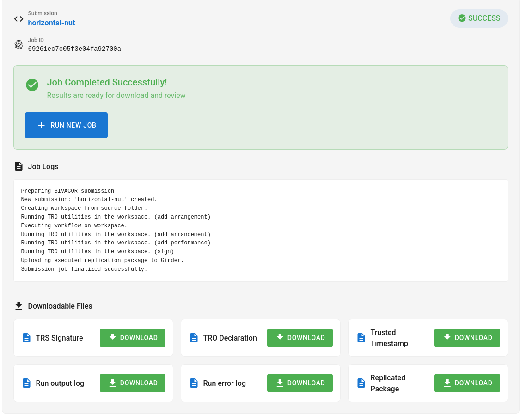This screenshot has width=526, height=420.
Task: Click the Run error log file icon
Action: tap(194, 383)
